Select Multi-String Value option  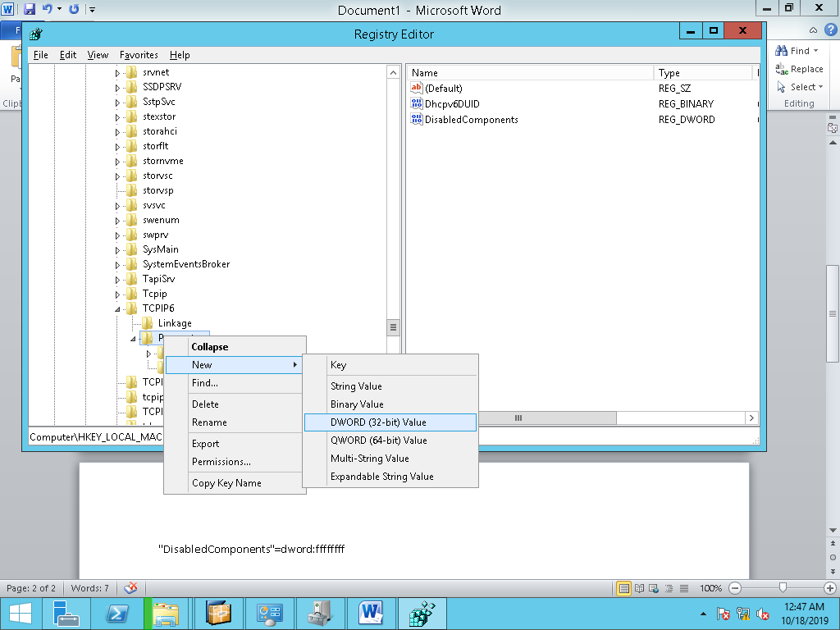point(390,459)
